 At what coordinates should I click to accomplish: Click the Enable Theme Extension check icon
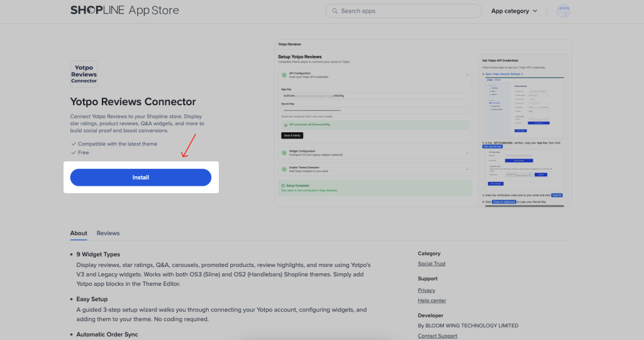(284, 169)
